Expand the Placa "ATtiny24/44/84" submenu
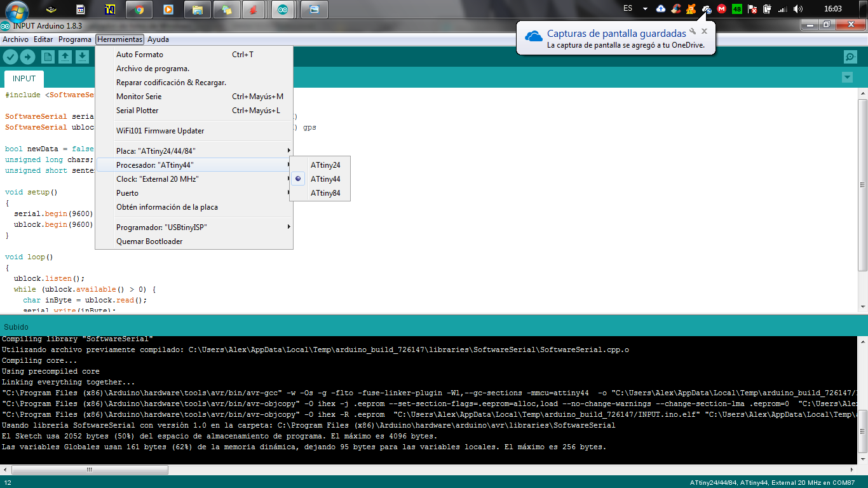The height and width of the screenshot is (488, 868). tap(194, 151)
